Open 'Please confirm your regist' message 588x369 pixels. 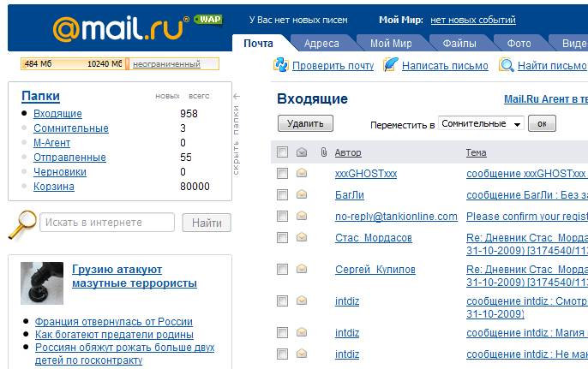click(x=527, y=217)
